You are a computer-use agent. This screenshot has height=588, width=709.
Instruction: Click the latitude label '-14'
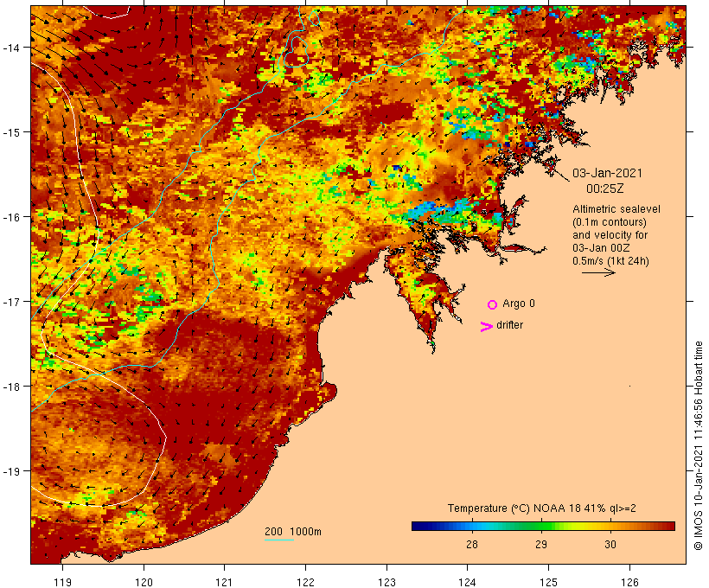11,48
